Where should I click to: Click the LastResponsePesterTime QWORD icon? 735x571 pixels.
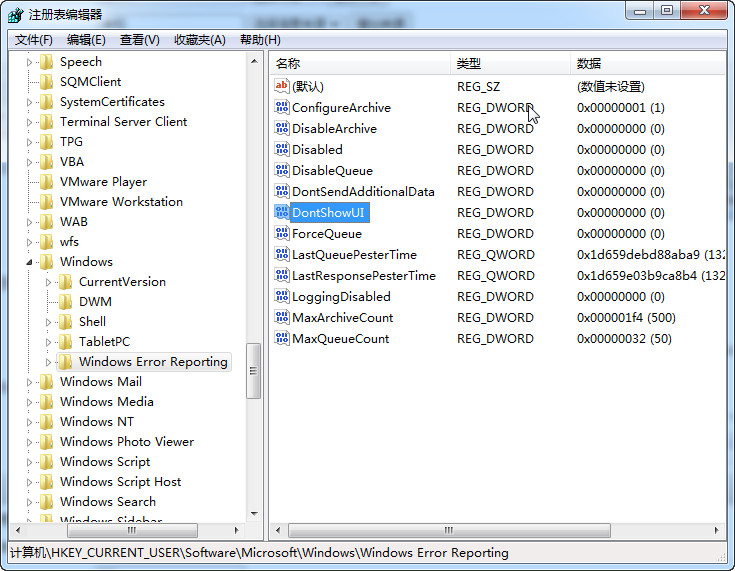(x=281, y=276)
